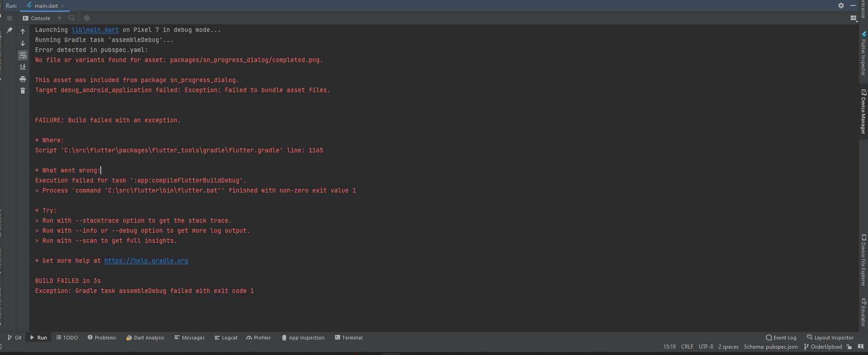Screen dimensions: 868x355
Task: Open Emulator side panel
Action: click(x=863, y=313)
